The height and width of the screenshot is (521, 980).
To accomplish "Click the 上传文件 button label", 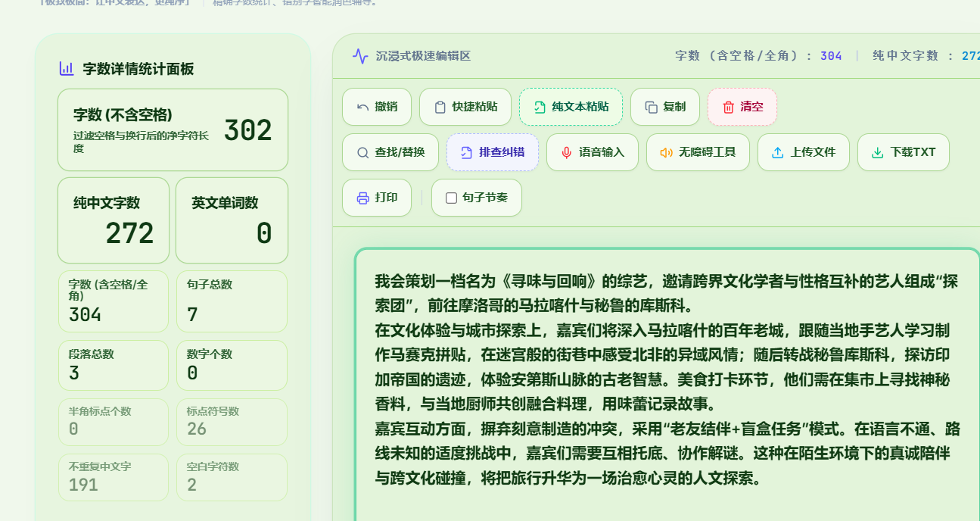I will (813, 152).
